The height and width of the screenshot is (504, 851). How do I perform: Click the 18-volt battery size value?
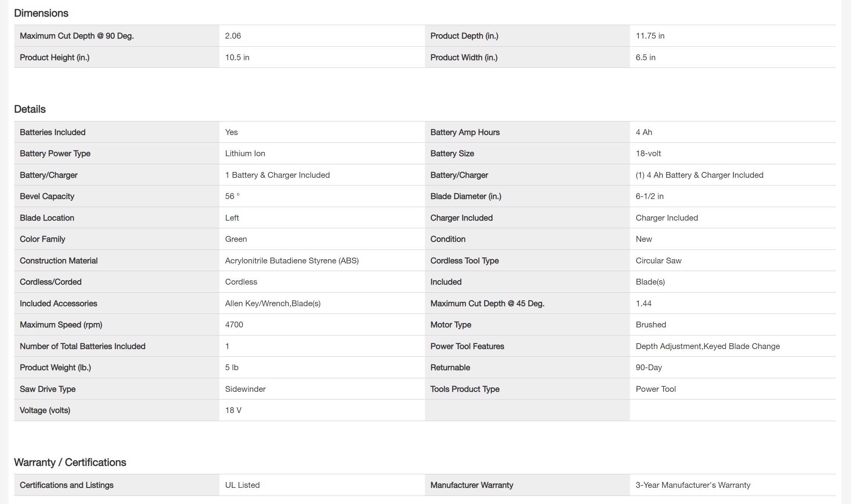pos(648,153)
